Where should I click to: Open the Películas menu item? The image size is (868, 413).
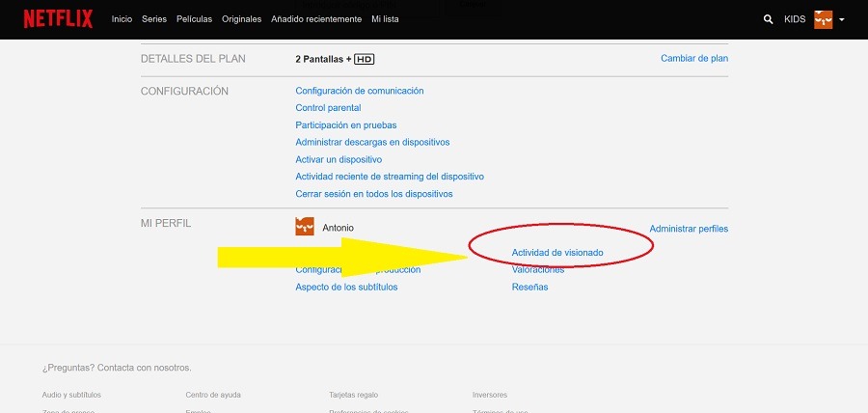(194, 19)
